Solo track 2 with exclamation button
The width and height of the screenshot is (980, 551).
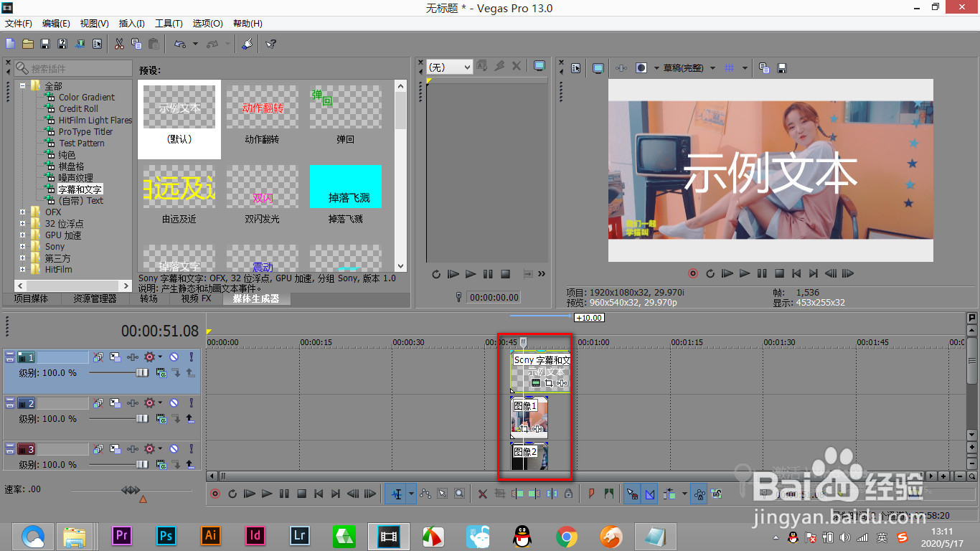191,402
